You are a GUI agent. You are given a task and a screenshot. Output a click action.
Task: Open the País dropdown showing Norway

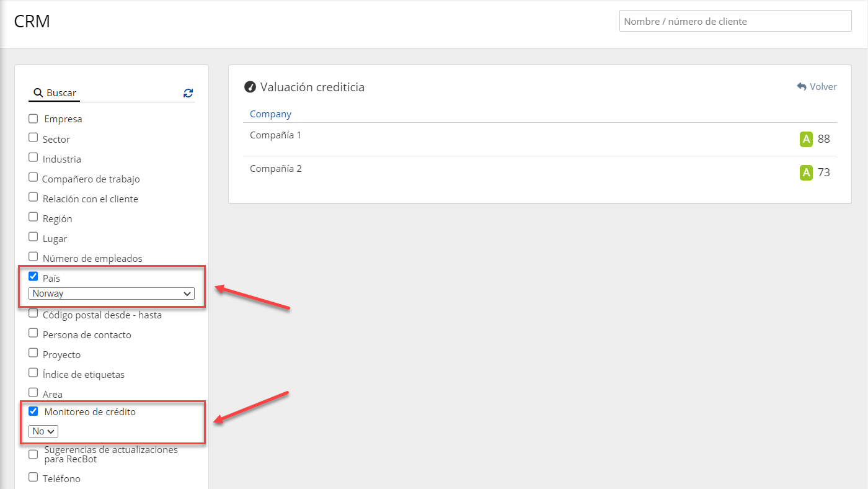(x=112, y=294)
